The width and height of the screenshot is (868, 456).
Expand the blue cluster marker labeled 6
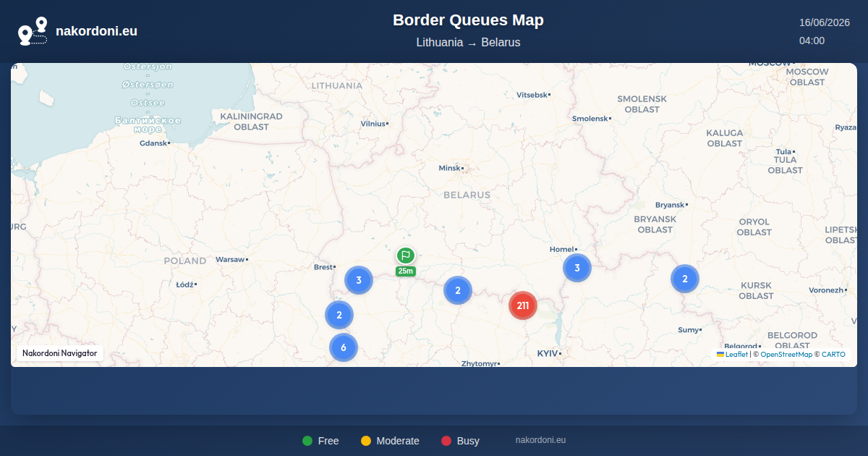[344, 347]
